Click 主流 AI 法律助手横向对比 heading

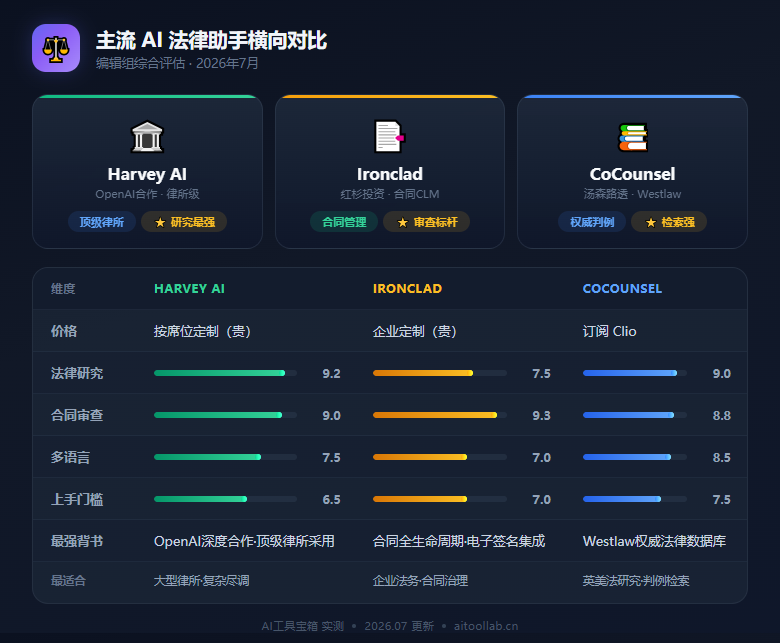coord(211,40)
